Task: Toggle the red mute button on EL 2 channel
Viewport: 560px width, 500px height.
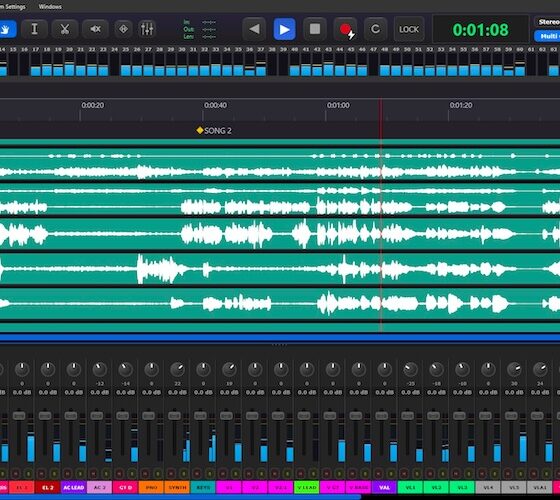Action: click(42, 474)
